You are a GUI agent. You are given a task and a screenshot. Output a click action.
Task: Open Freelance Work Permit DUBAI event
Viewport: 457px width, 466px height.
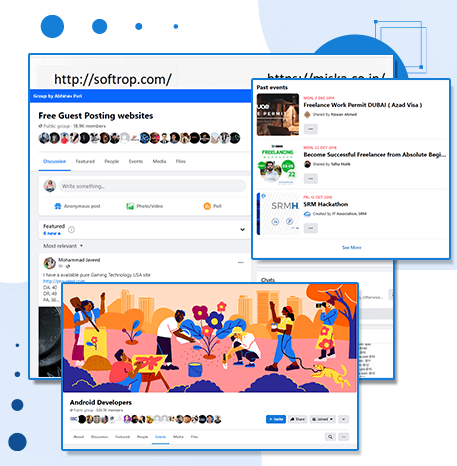click(363, 105)
